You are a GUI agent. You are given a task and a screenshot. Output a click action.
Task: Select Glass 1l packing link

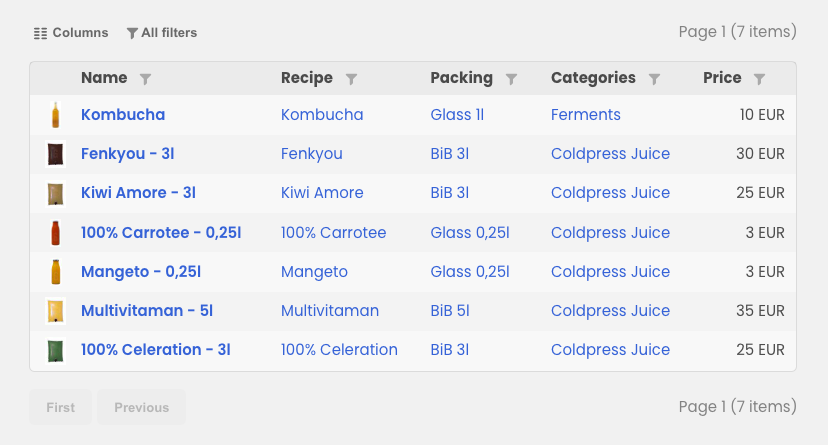coord(457,115)
